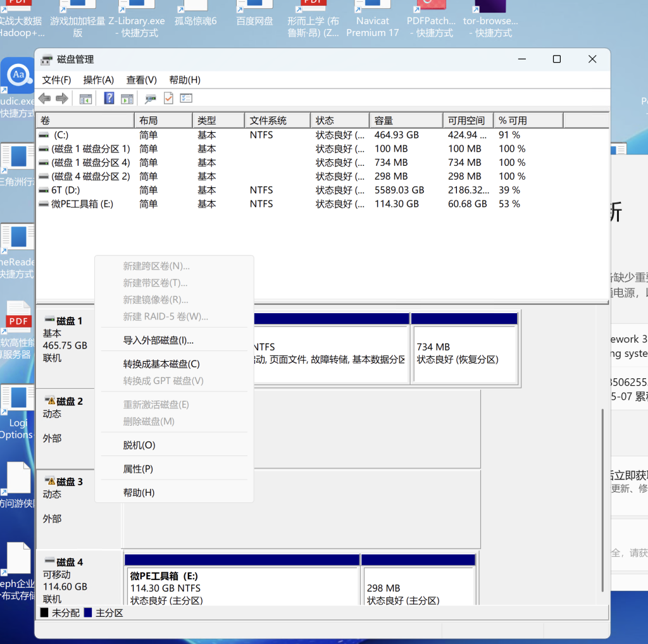The height and width of the screenshot is (644, 648).
Task: Choose 转换成基本磁盘(C) in context menu
Action: point(161,364)
